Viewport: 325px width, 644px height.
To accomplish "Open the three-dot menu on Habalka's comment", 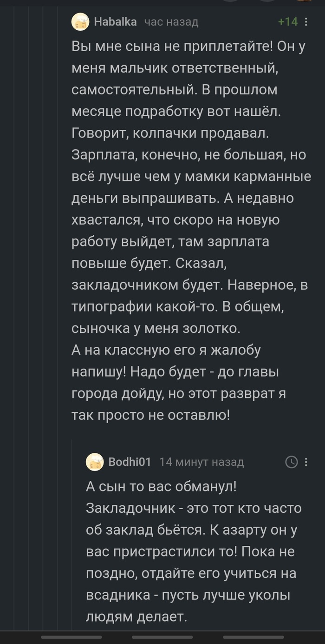I will (x=306, y=22).
